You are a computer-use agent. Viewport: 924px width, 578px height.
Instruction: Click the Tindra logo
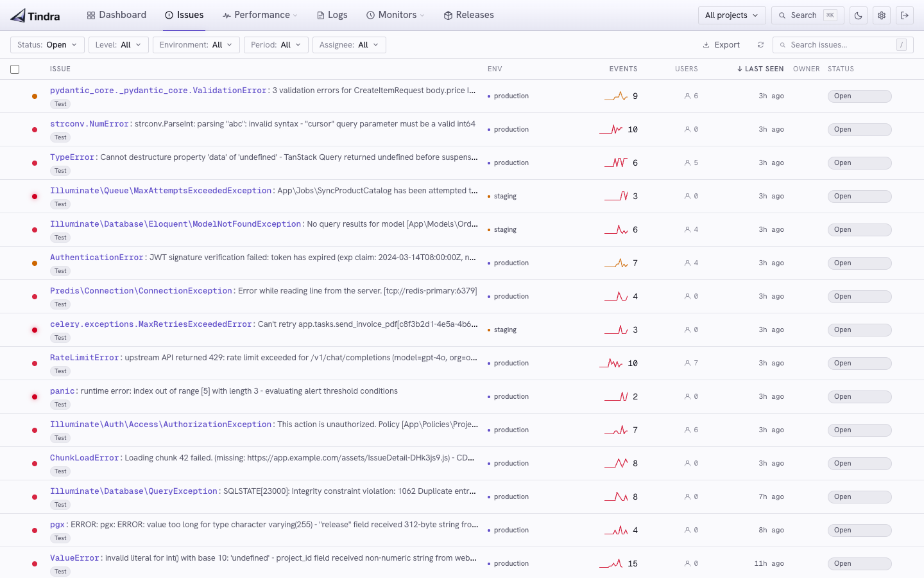[35, 15]
